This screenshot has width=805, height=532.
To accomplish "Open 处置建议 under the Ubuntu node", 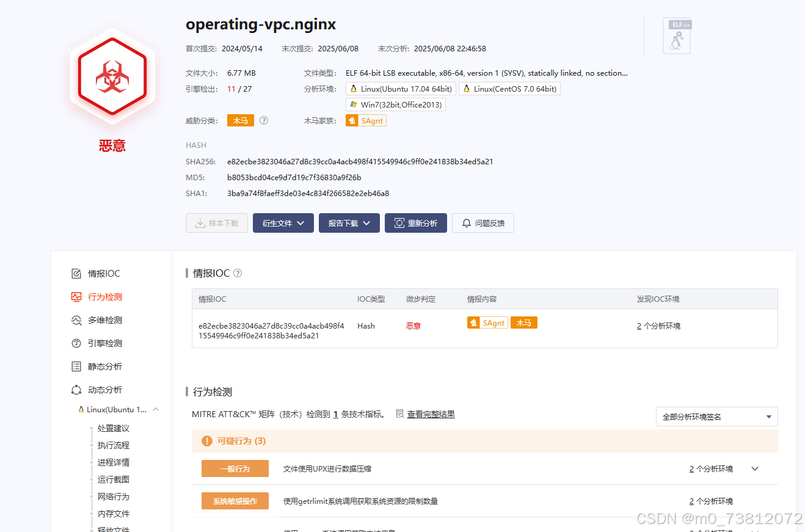I will [x=114, y=428].
